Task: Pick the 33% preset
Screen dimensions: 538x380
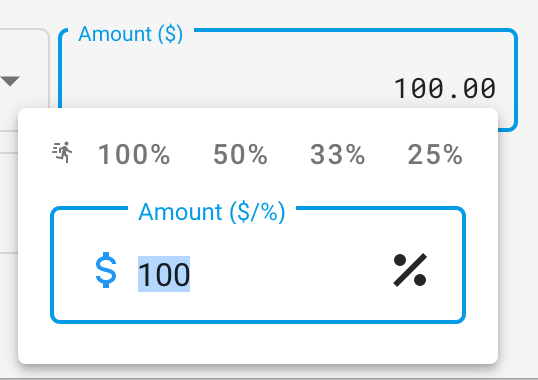Action: point(338,155)
